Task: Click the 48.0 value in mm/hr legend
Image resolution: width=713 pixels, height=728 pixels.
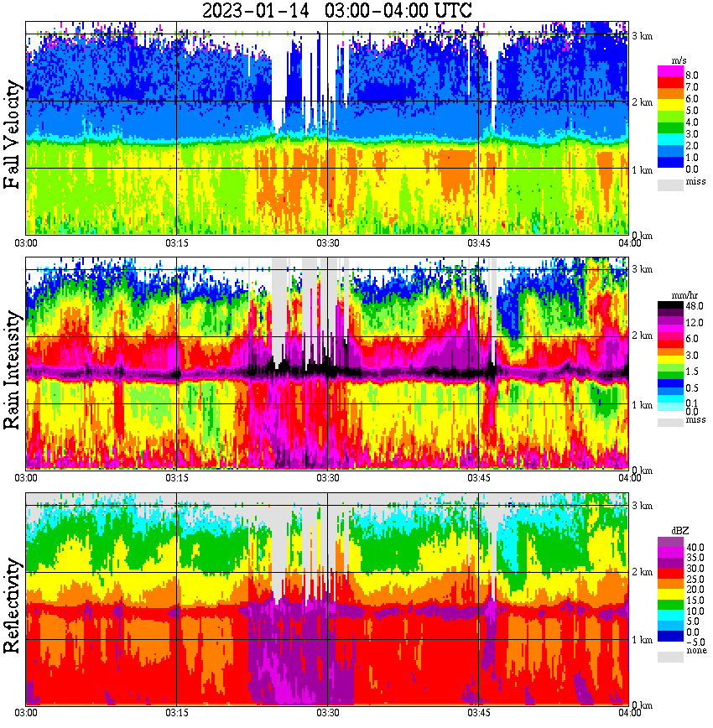Action: (x=695, y=306)
